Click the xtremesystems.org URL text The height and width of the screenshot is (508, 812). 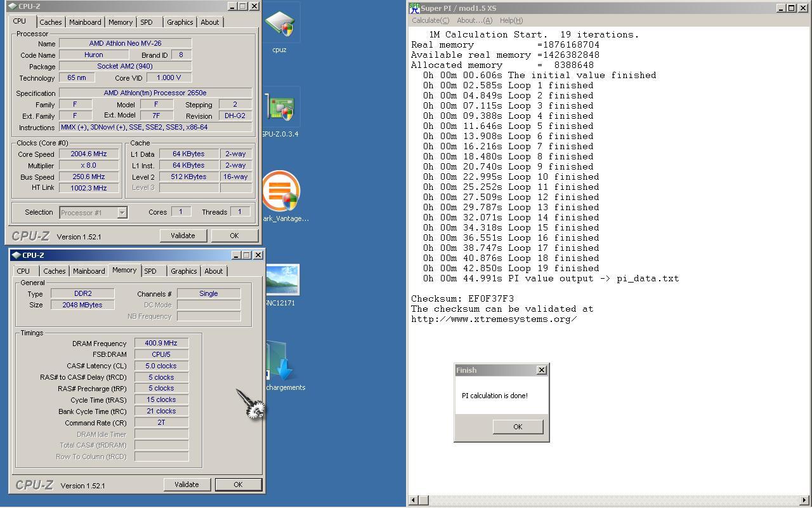(494, 319)
